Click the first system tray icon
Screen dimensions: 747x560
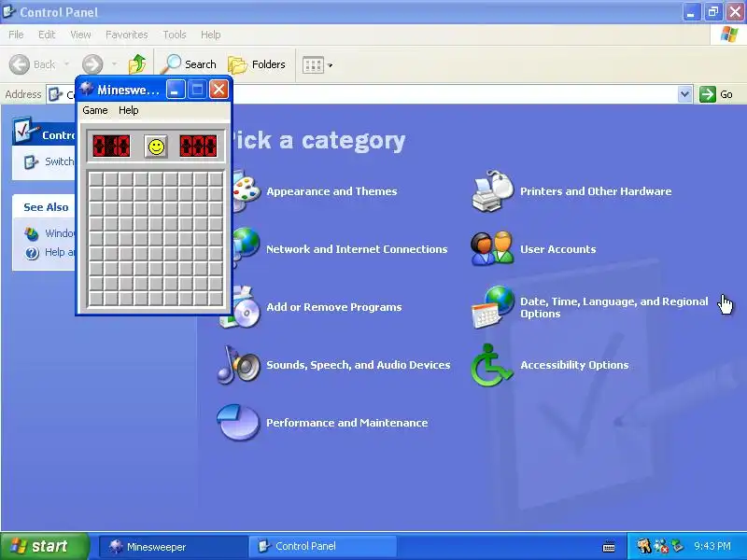pos(644,546)
